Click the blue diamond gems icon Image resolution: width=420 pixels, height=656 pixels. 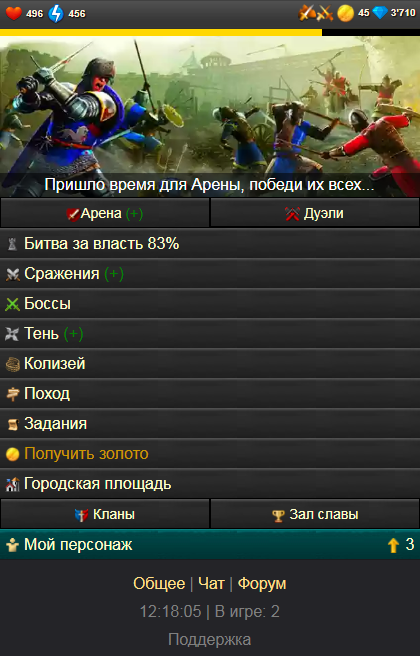point(380,13)
